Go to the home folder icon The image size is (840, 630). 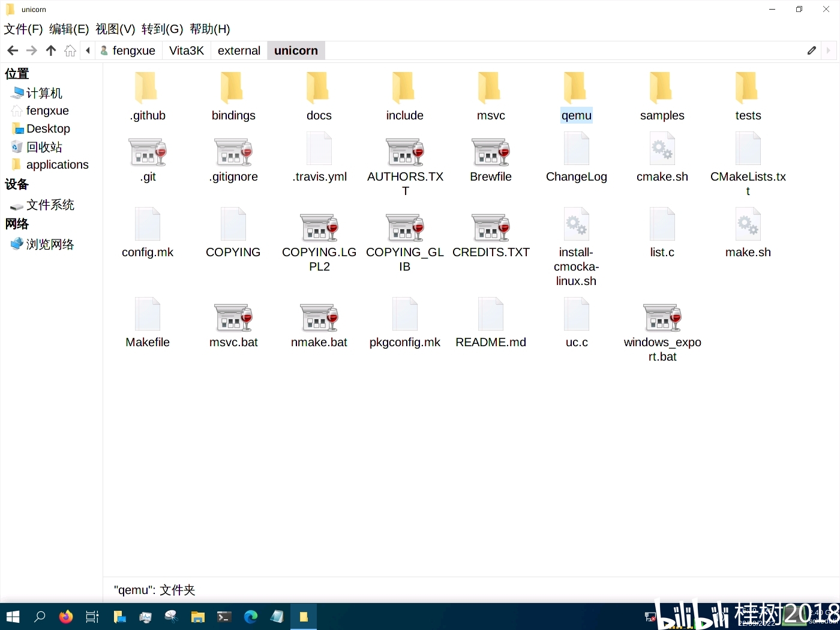point(70,51)
